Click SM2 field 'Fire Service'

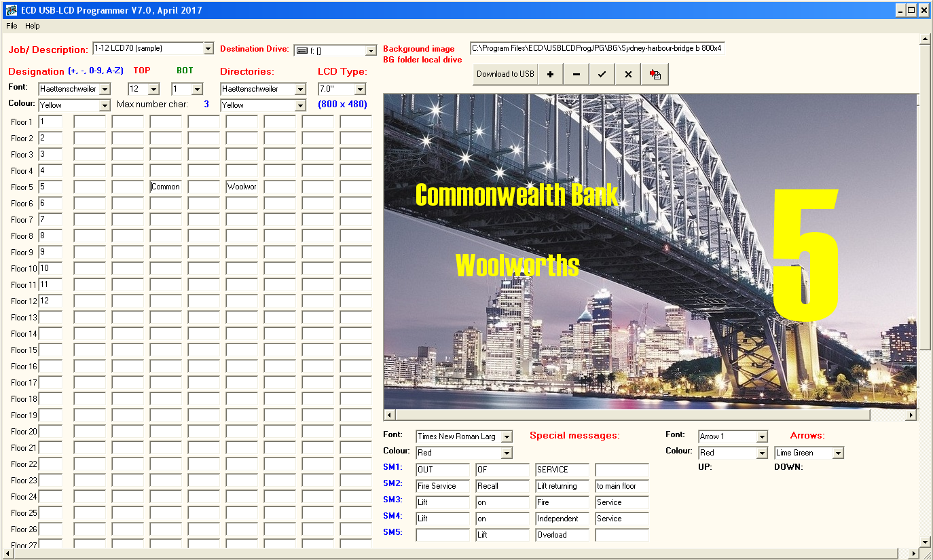pyautogui.click(x=443, y=486)
